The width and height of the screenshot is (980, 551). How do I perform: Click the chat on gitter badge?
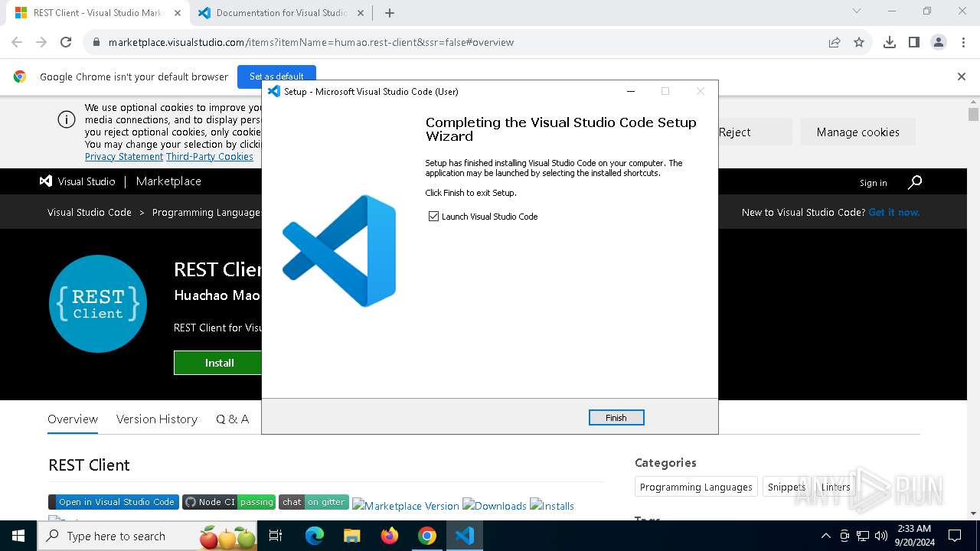point(314,502)
